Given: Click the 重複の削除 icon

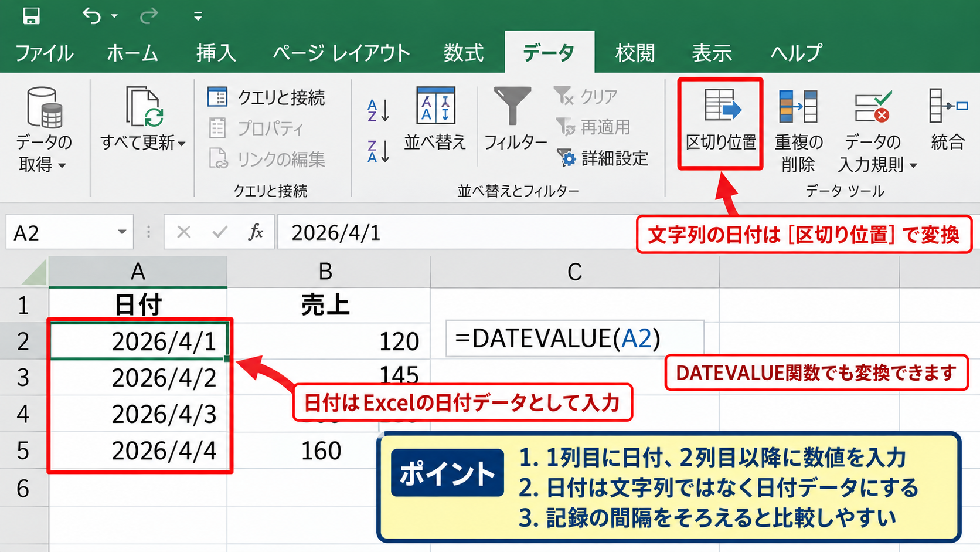Looking at the screenshot, I should (x=798, y=106).
